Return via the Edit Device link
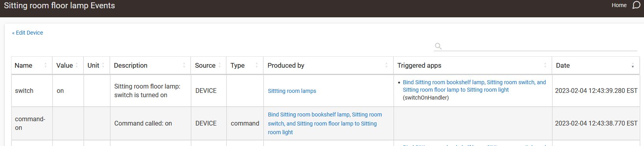This screenshot has height=146, width=644. pyautogui.click(x=28, y=33)
